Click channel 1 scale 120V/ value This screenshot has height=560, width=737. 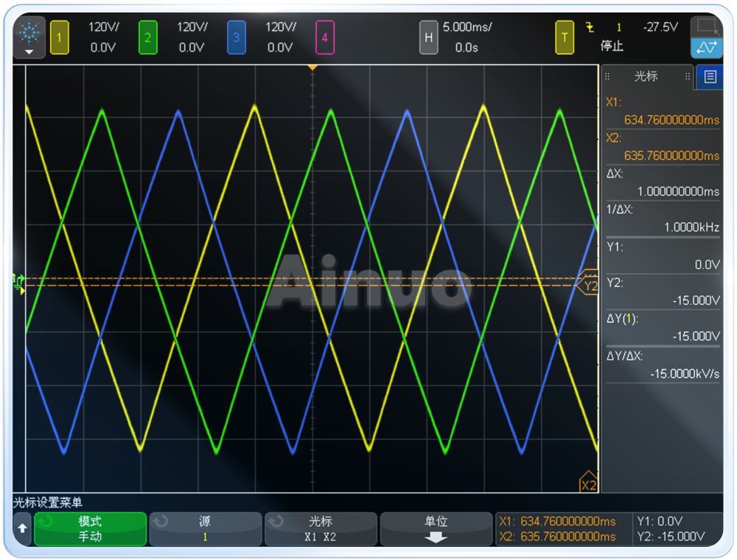click(x=103, y=27)
